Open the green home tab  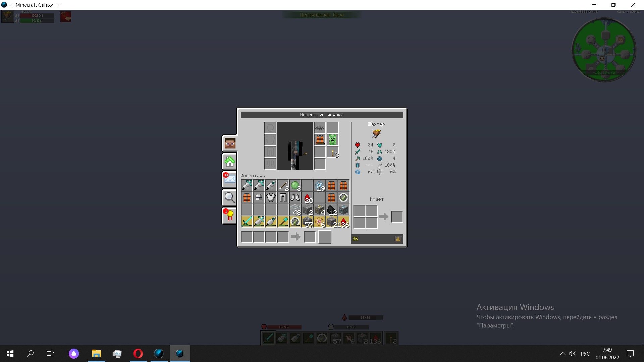(230, 162)
